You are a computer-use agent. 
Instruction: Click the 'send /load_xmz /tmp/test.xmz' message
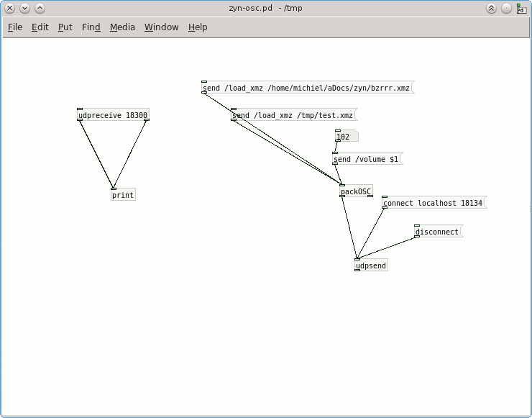[x=293, y=115]
